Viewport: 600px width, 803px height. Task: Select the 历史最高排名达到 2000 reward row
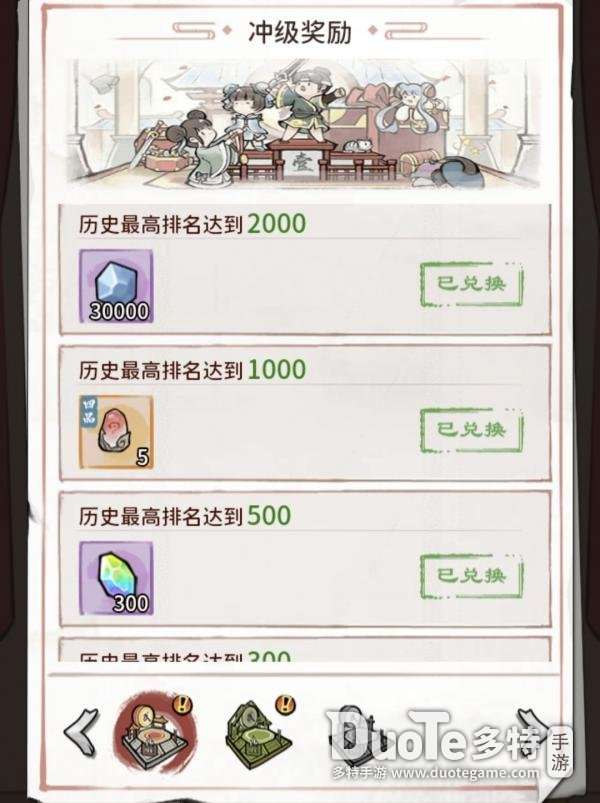(x=305, y=270)
